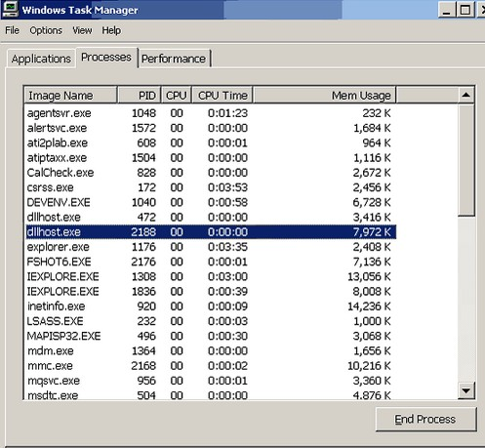Viewport: 485px width, 448px height.
Task: Select the LSASS.EXE process
Action: (x=211, y=321)
